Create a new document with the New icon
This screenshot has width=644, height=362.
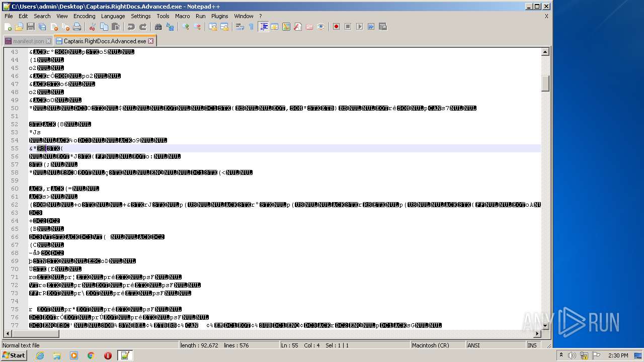[8, 27]
